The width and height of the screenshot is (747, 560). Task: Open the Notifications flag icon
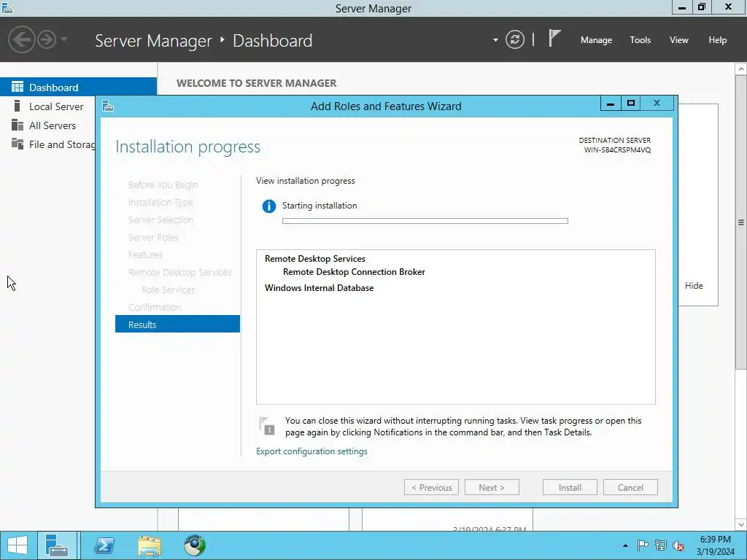(x=554, y=39)
